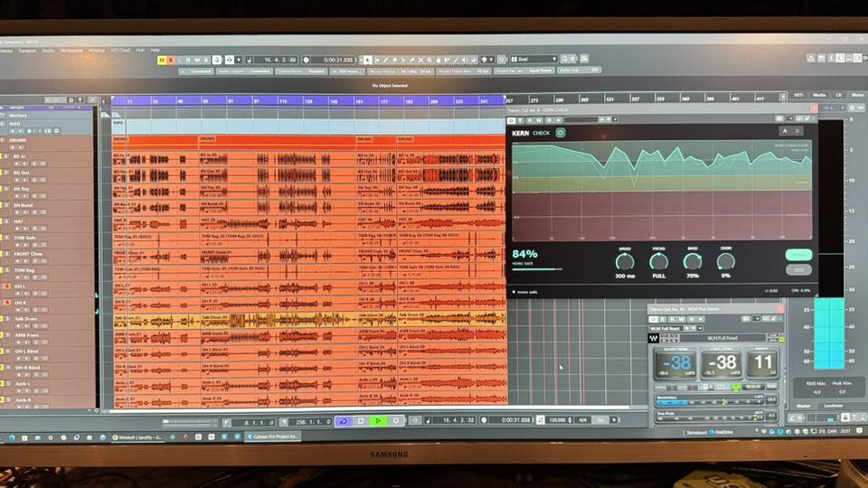Click the Audio Outputs Connected status field
Screen dimensions: 868x488
(244, 70)
